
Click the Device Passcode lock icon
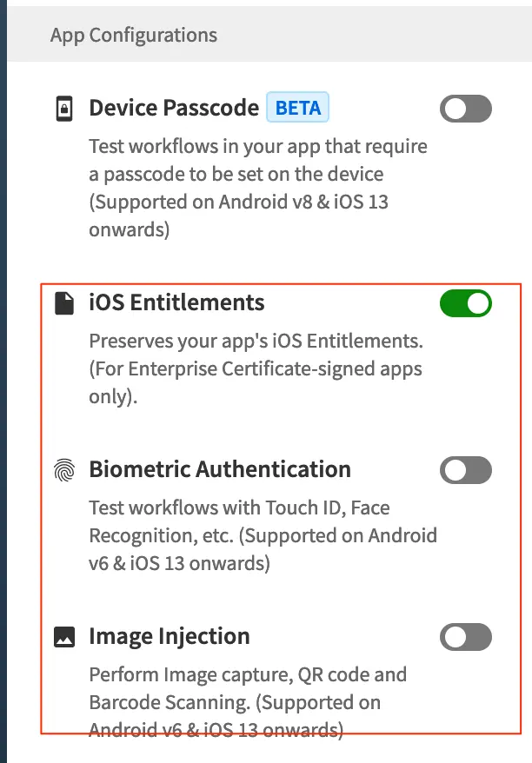point(63,109)
